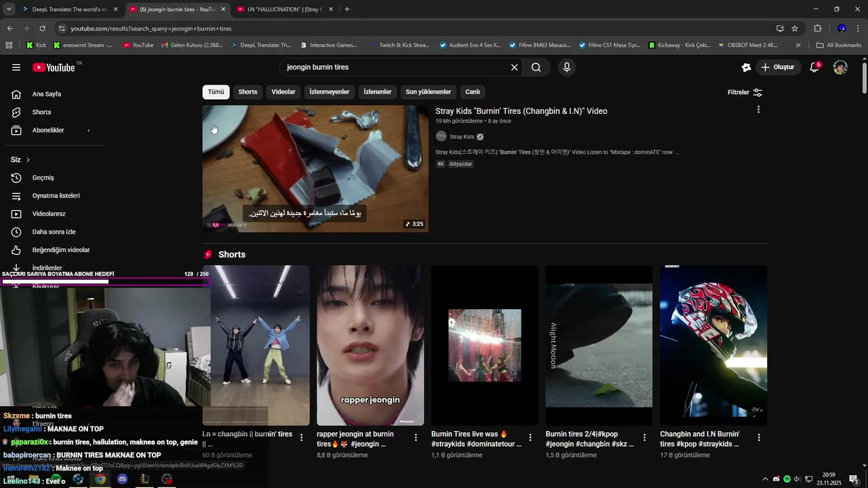The image size is (868, 488).
Task: Open options for Burnin tires 2/4 short
Action: point(644,438)
